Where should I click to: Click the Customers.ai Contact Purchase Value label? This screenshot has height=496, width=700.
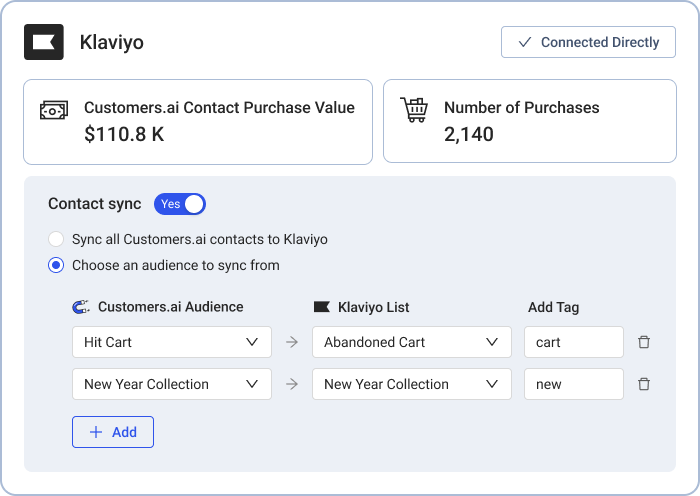219,108
